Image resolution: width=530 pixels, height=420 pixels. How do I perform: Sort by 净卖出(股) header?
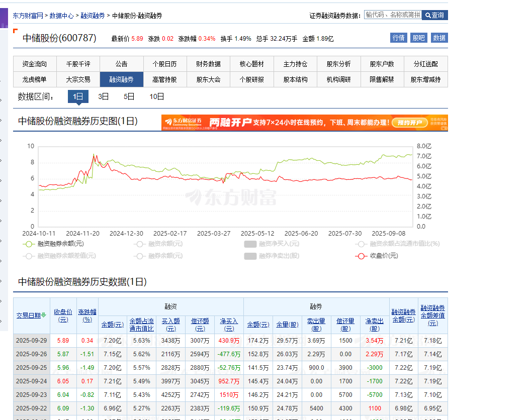pos(375,325)
